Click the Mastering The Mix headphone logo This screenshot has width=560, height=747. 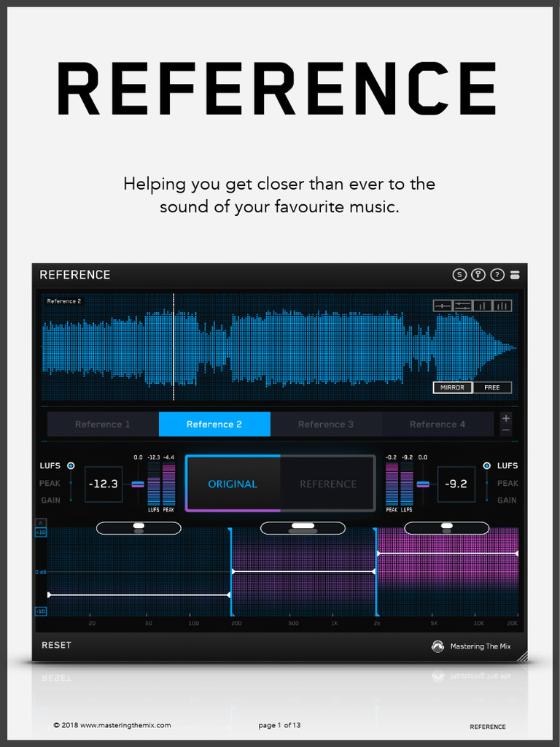coord(437,646)
